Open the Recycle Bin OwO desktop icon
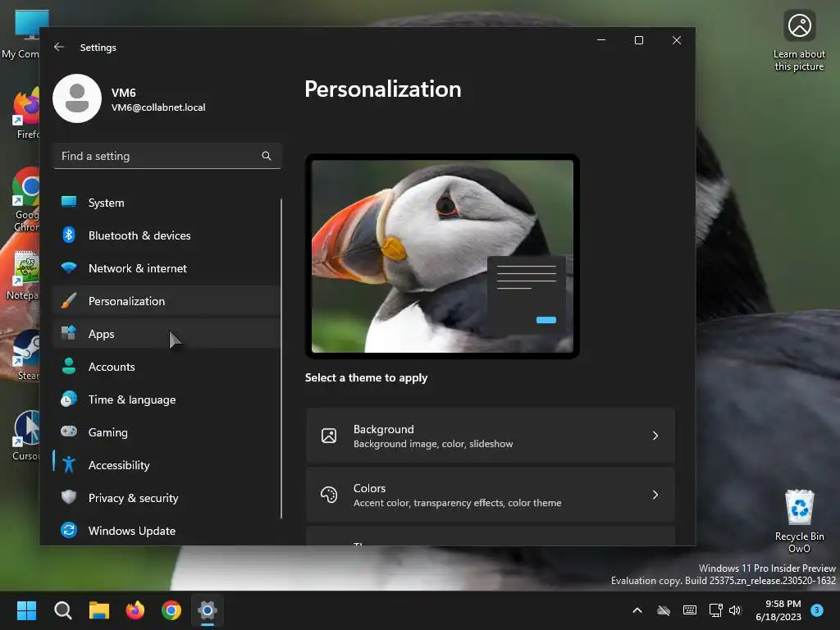Viewport: 840px width, 630px height. (799, 521)
